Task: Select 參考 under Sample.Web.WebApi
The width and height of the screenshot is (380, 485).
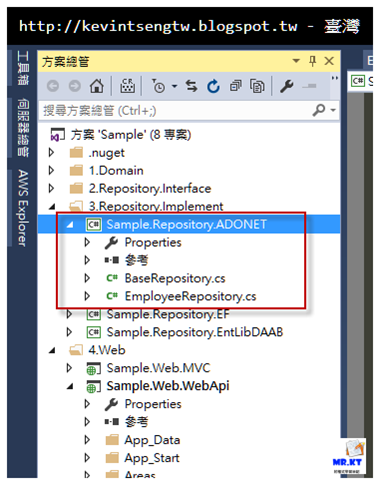Action: click(136, 422)
